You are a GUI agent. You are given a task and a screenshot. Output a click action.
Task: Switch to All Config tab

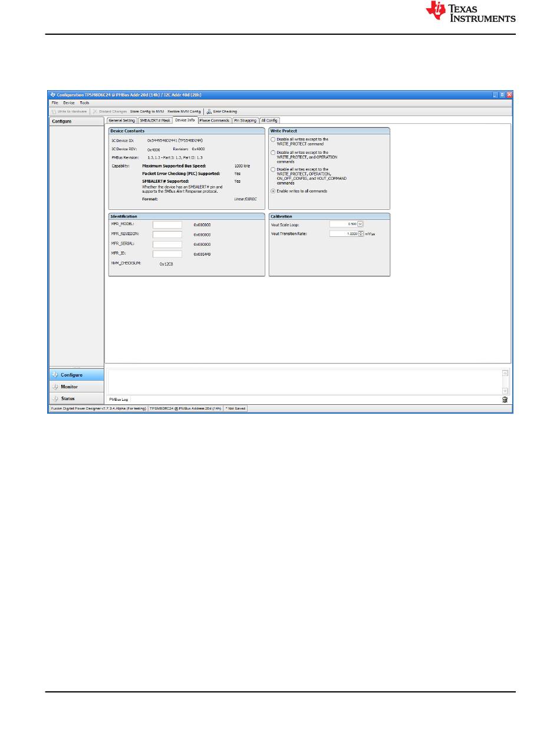click(x=269, y=120)
